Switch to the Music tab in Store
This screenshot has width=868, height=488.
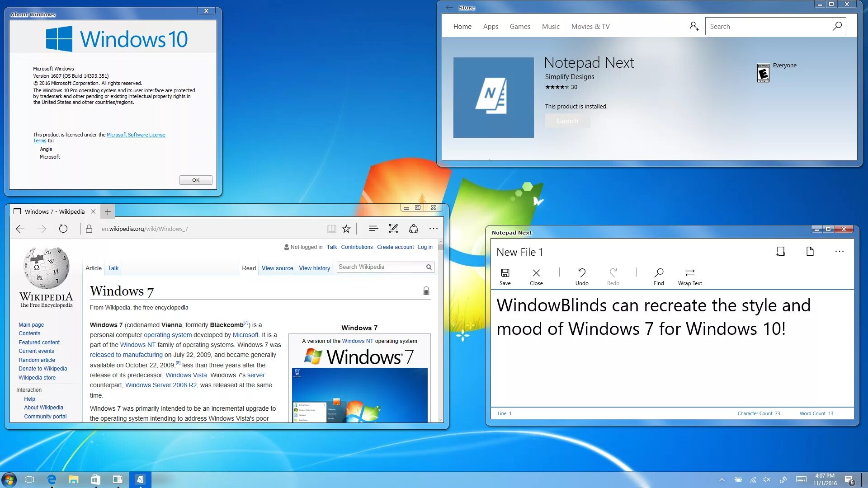[x=551, y=27]
